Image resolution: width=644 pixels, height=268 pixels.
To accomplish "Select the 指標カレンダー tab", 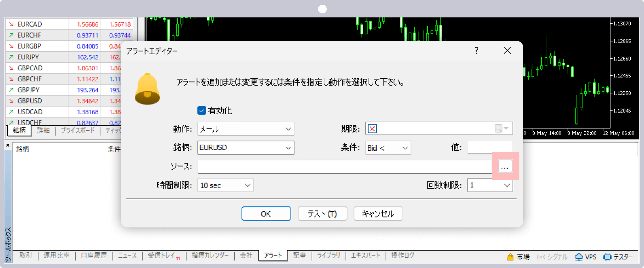I will [210, 256].
